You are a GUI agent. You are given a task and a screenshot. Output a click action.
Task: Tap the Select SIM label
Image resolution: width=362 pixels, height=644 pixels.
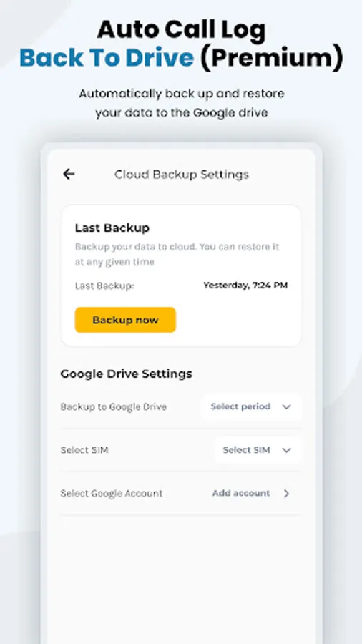tap(84, 450)
